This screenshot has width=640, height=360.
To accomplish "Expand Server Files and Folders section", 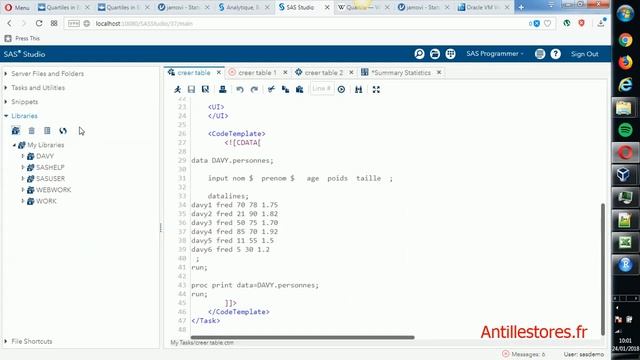I will [6, 74].
